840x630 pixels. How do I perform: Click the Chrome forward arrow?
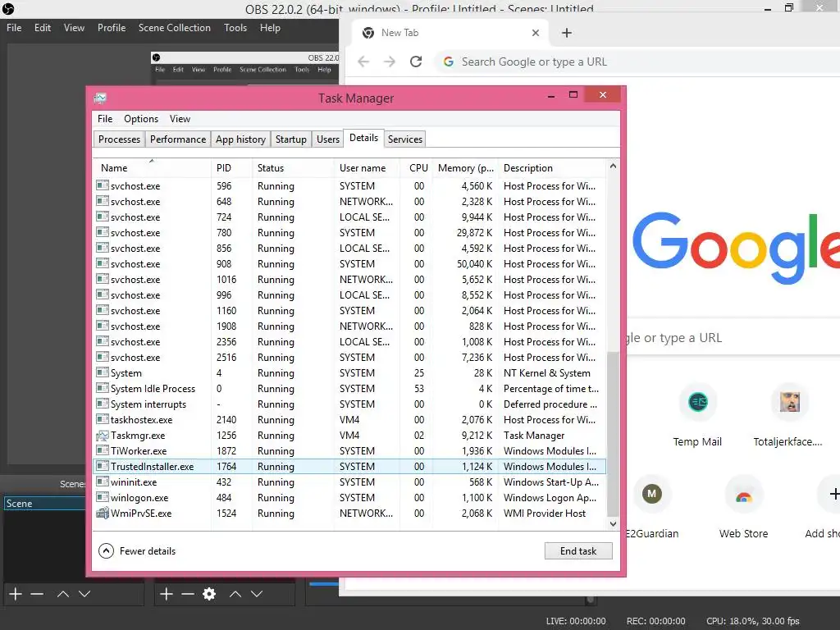coord(390,62)
